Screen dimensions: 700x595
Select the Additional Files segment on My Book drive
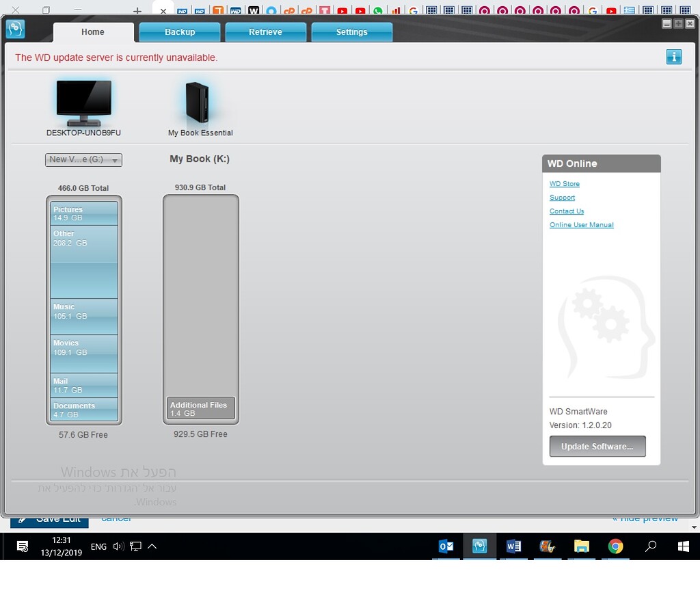200,408
